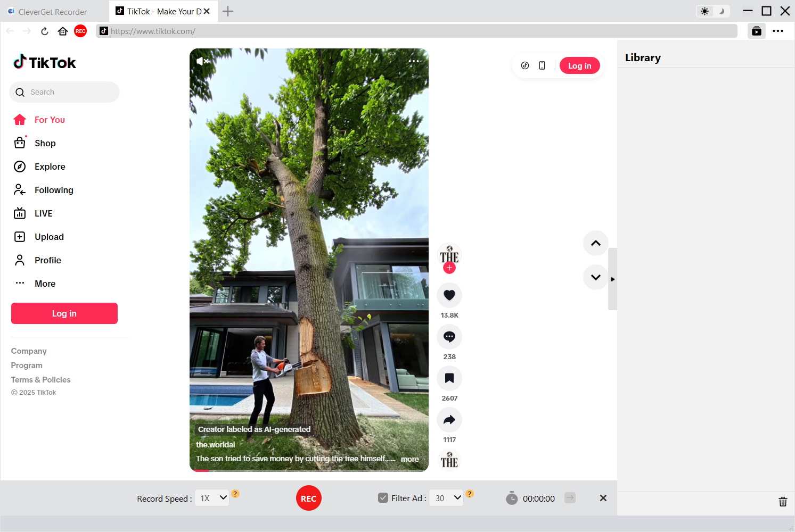Switch to dark theme moon icon

[x=722, y=11]
